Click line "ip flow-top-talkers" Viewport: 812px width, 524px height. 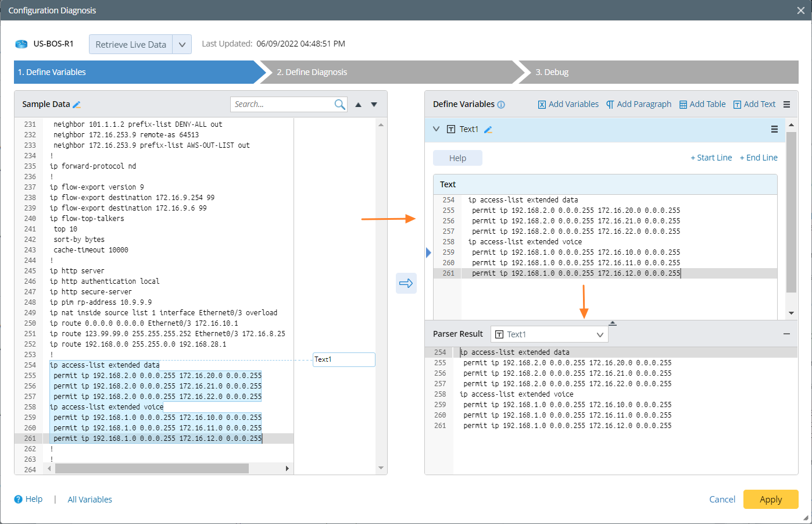pos(87,219)
